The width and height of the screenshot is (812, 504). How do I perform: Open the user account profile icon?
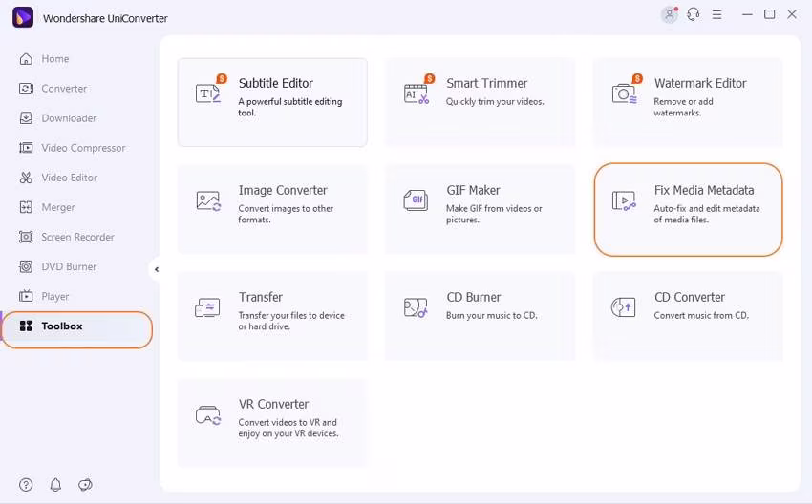click(x=669, y=14)
